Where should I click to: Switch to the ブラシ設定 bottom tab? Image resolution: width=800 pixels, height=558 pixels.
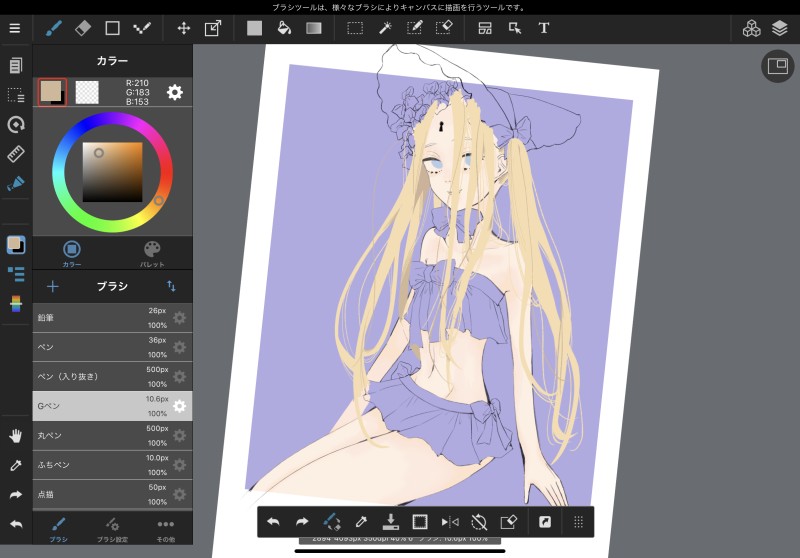112,529
